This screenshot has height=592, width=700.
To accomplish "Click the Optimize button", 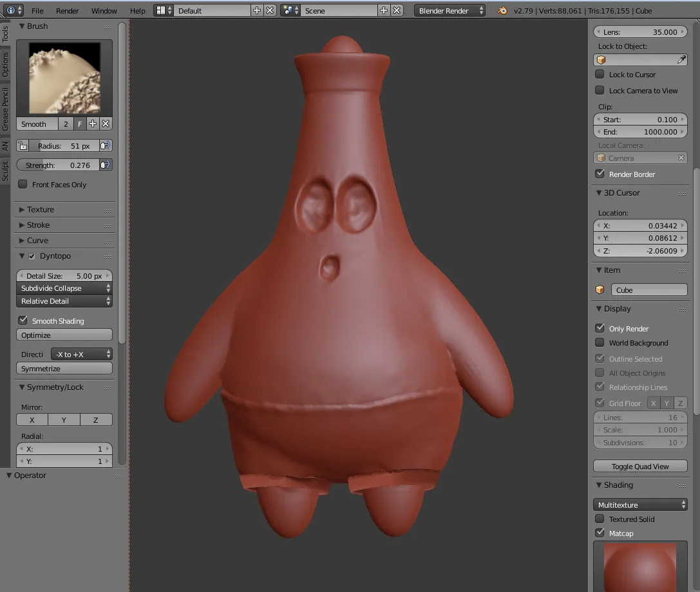I will pyautogui.click(x=64, y=335).
